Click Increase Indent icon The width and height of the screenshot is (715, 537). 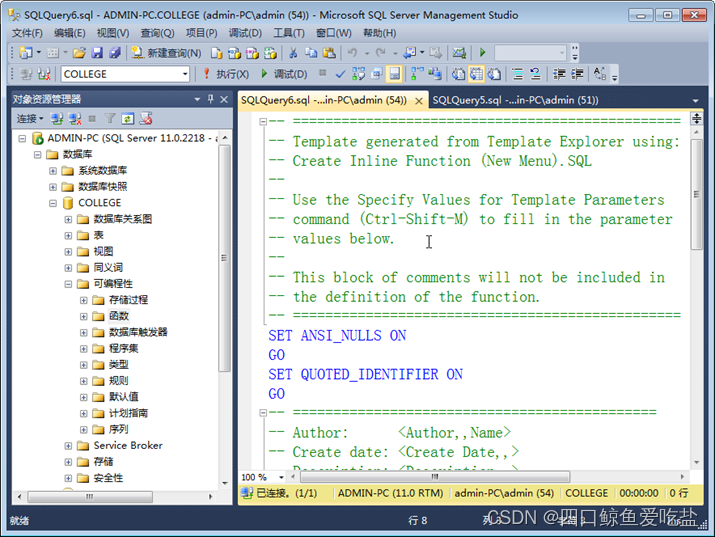(x=577, y=74)
